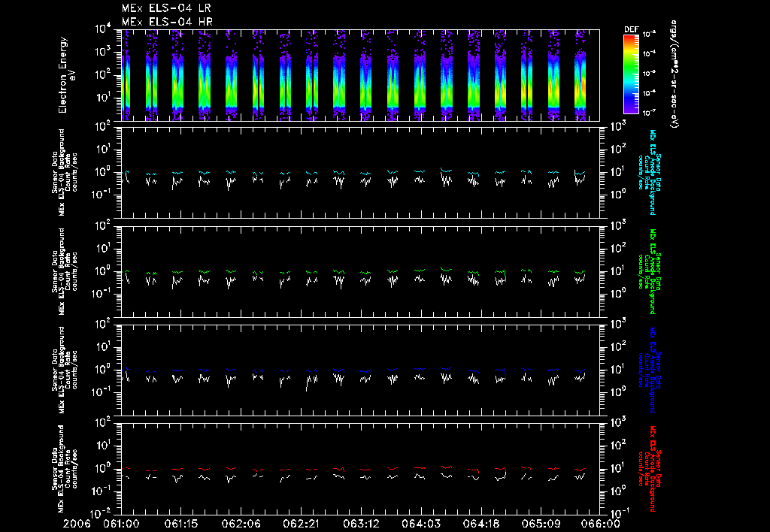This screenshot has width=770, height=532.
Task: Select the 'MEx ELS-04 HR' title text
Action: [x=167, y=22]
